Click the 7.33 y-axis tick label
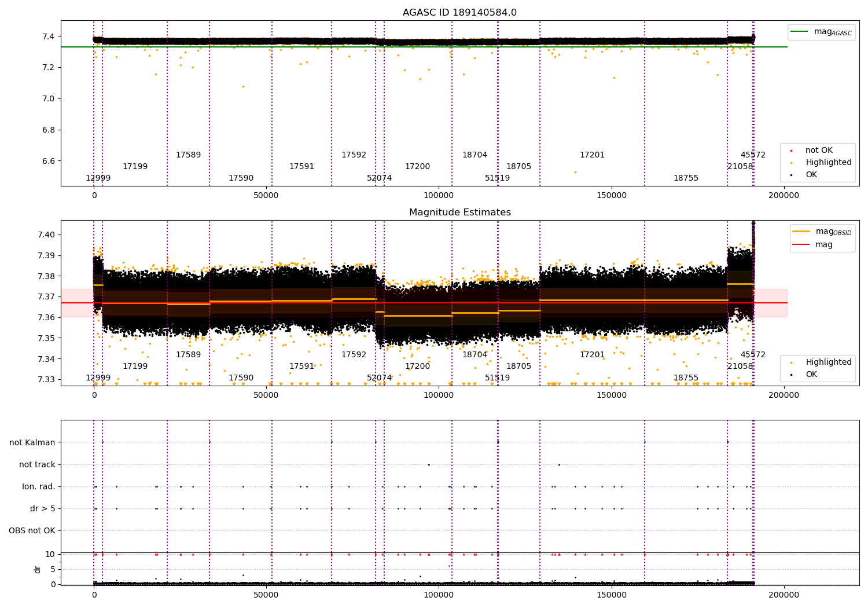The image size is (868, 608). (x=46, y=380)
